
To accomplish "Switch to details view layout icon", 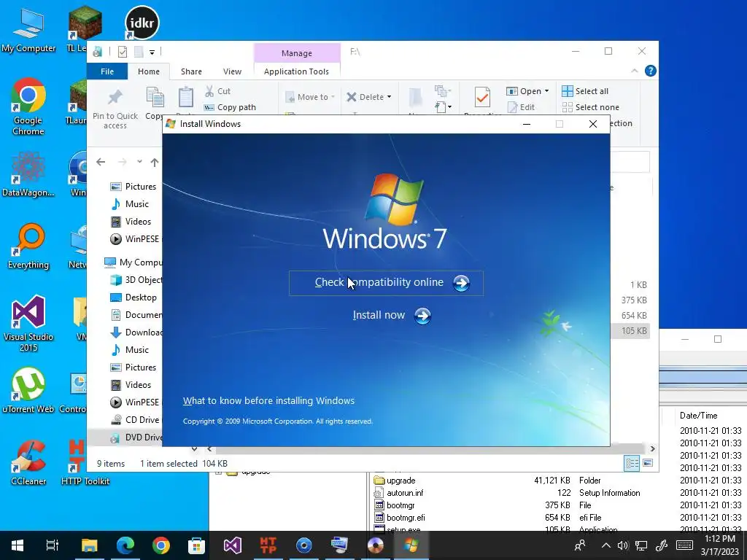I will (632, 463).
